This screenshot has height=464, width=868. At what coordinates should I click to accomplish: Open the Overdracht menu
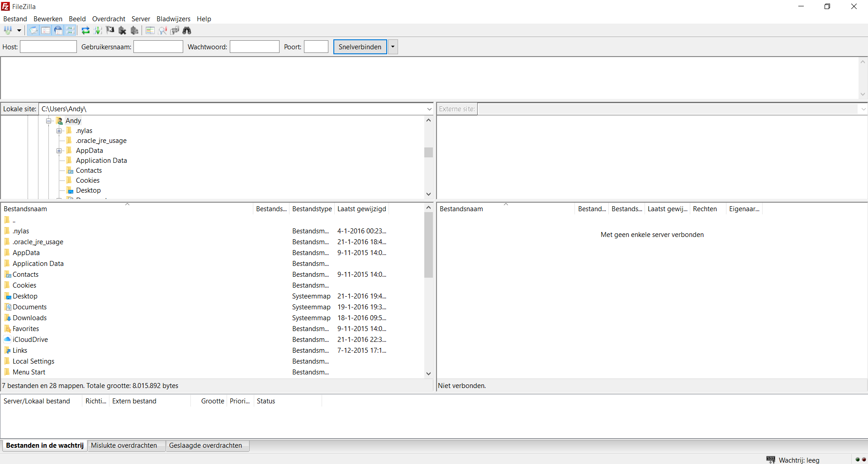tap(109, 19)
